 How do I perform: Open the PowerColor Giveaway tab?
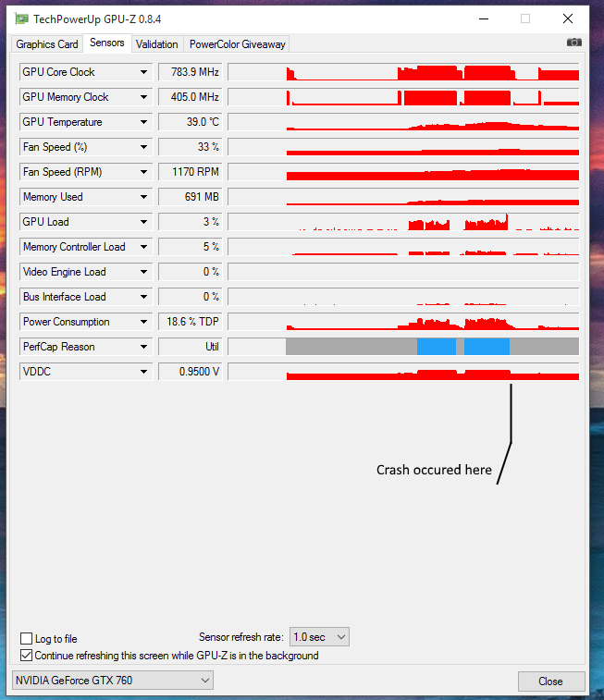tap(237, 44)
